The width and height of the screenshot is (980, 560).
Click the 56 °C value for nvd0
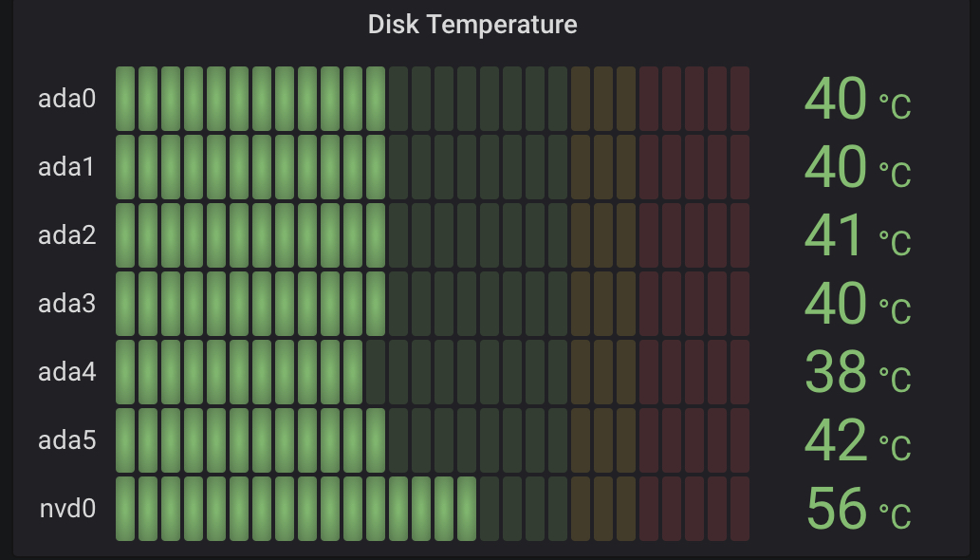click(x=859, y=508)
